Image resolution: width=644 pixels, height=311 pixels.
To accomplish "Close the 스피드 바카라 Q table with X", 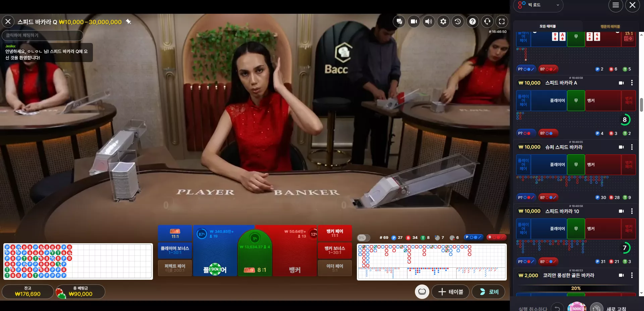I will click(8, 22).
